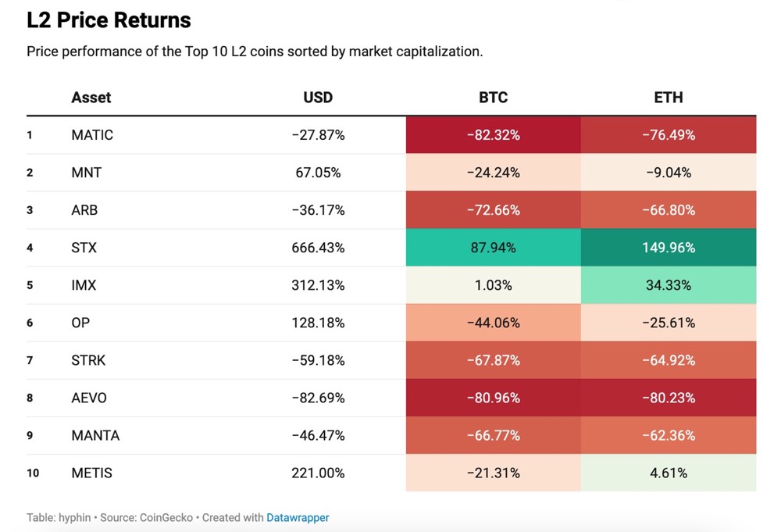Click the L2 Price Returns title
This screenshot has width=781, height=532.
[109, 20]
